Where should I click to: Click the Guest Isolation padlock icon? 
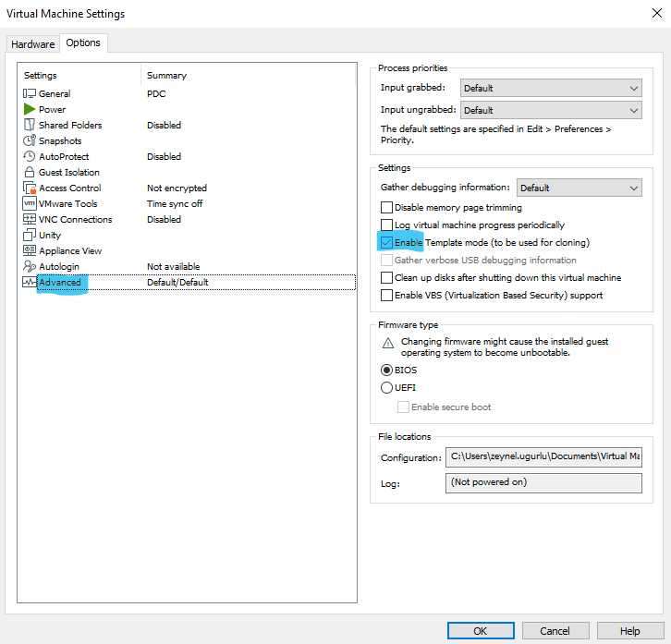(29, 172)
